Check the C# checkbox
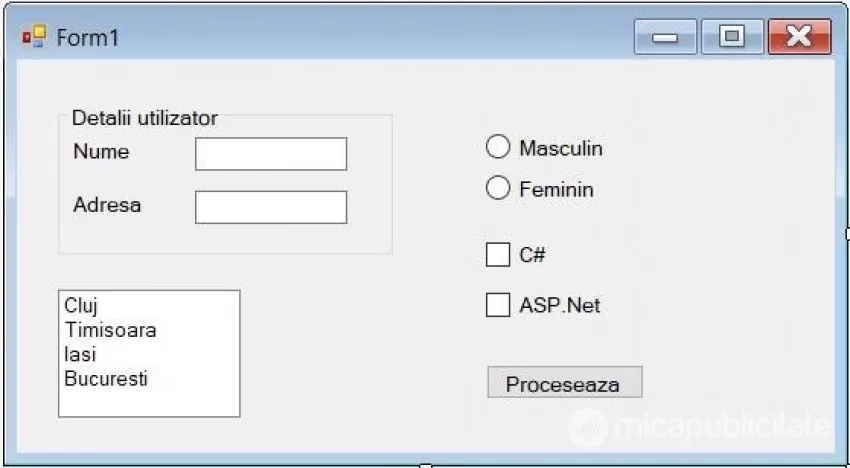850x468 pixels. (x=498, y=254)
